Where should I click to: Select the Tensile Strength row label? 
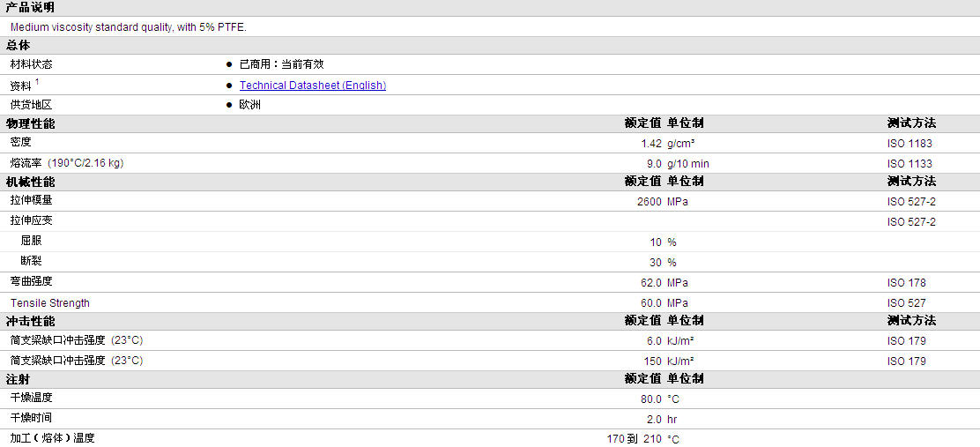50,303
